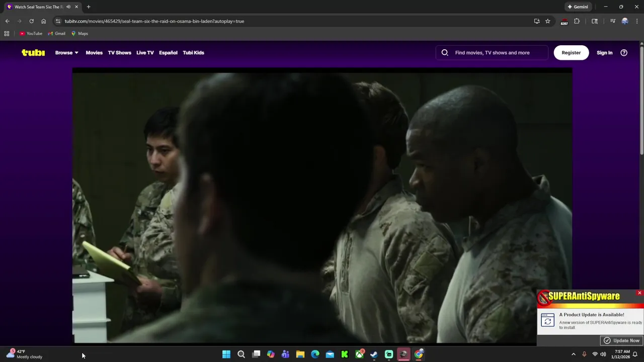The image size is (644, 362).
Task: Open Steam from the taskbar
Action: (x=374, y=354)
